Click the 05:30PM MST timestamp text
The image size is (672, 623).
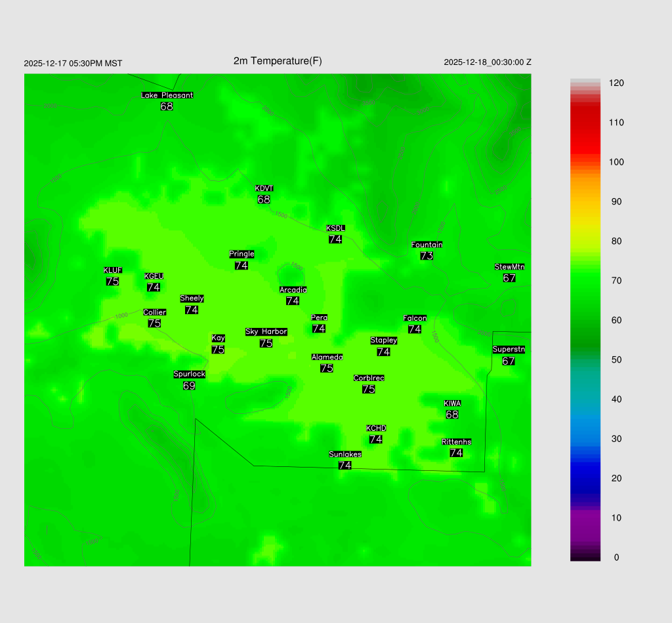click(73, 64)
